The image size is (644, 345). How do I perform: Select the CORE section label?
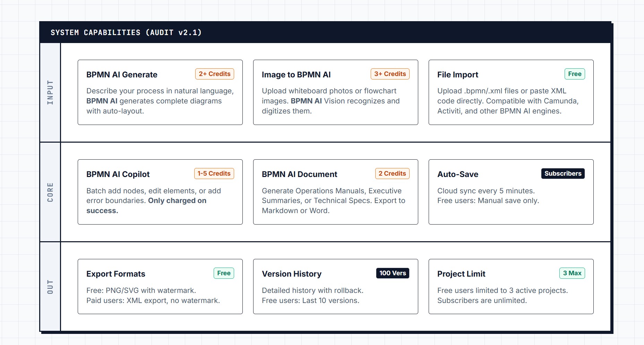coord(51,192)
